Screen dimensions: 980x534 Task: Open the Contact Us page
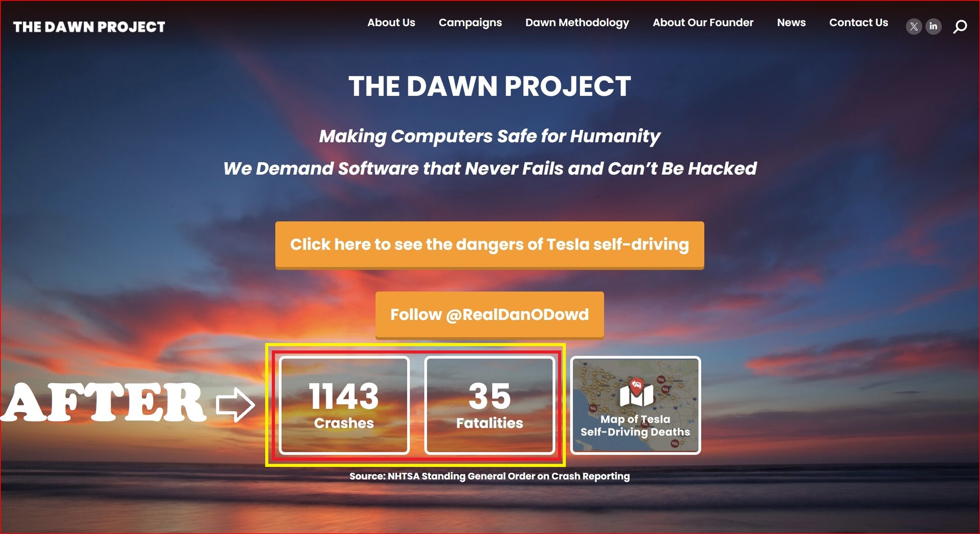pyautogui.click(x=858, y=23)
